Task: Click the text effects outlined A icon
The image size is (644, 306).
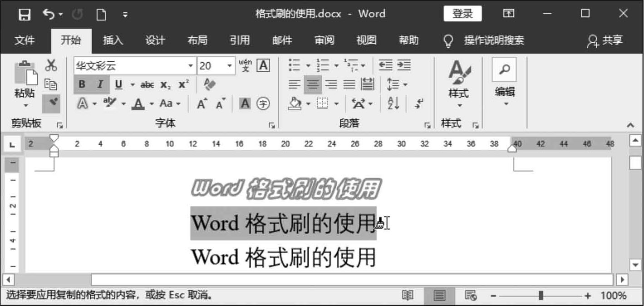Action: click(83, 104)
